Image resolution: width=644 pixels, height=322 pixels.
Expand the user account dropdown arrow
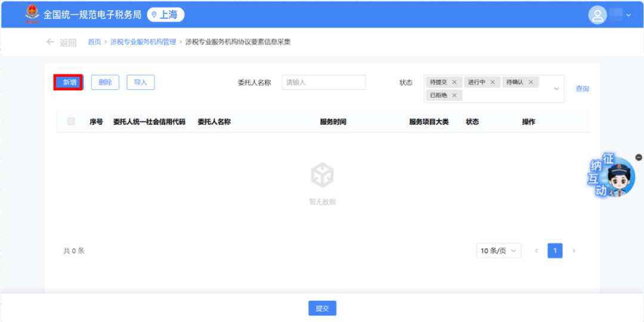coord(628,16)
